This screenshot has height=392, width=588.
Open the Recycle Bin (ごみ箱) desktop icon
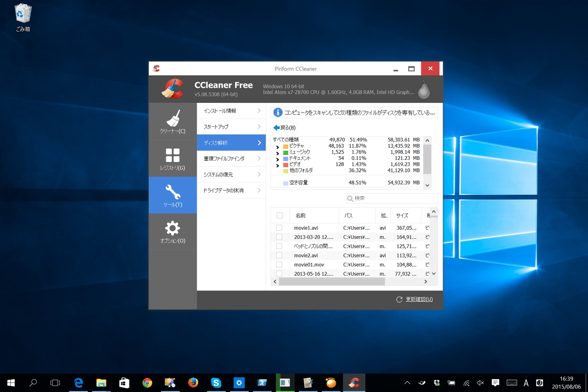tap(23, 18)
